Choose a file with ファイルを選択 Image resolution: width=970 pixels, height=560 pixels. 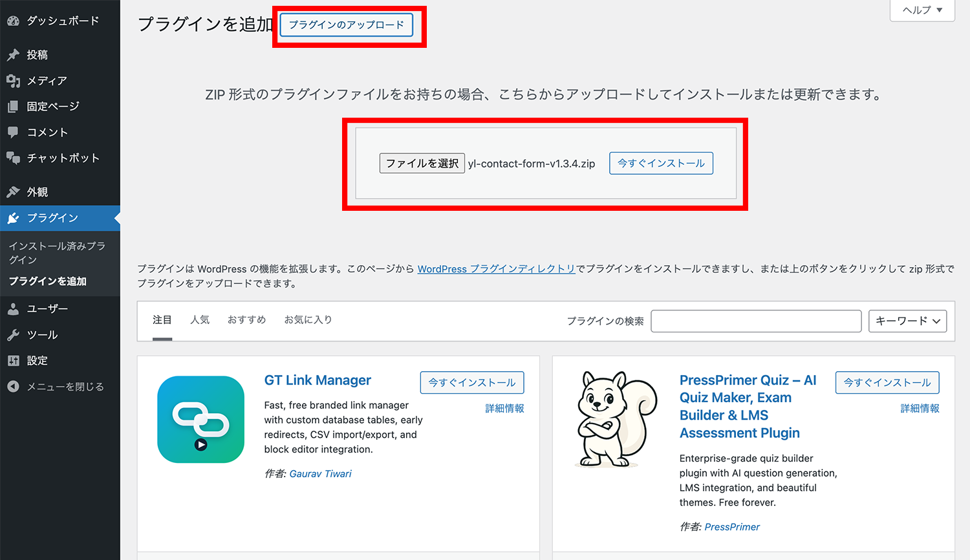(422, 164)
